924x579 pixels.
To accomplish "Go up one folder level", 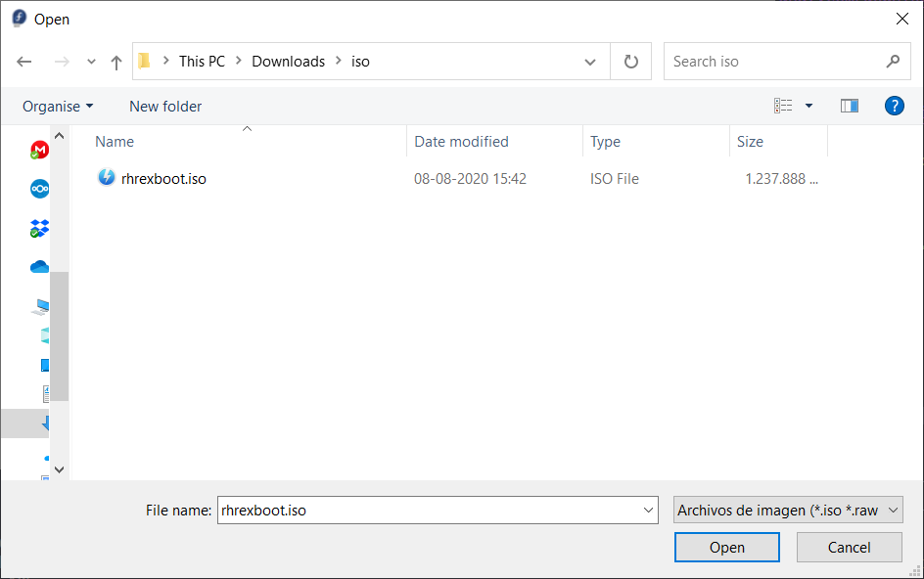I will (116, 62).
